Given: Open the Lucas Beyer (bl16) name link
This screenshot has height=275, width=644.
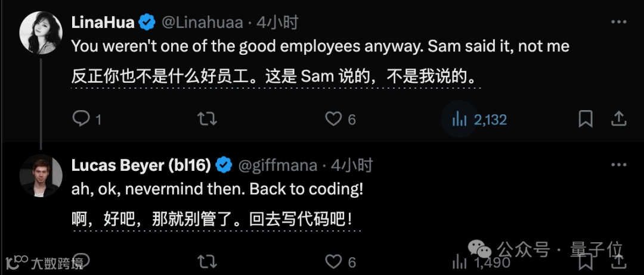Looking at the screenshot, I should (141, 165).
